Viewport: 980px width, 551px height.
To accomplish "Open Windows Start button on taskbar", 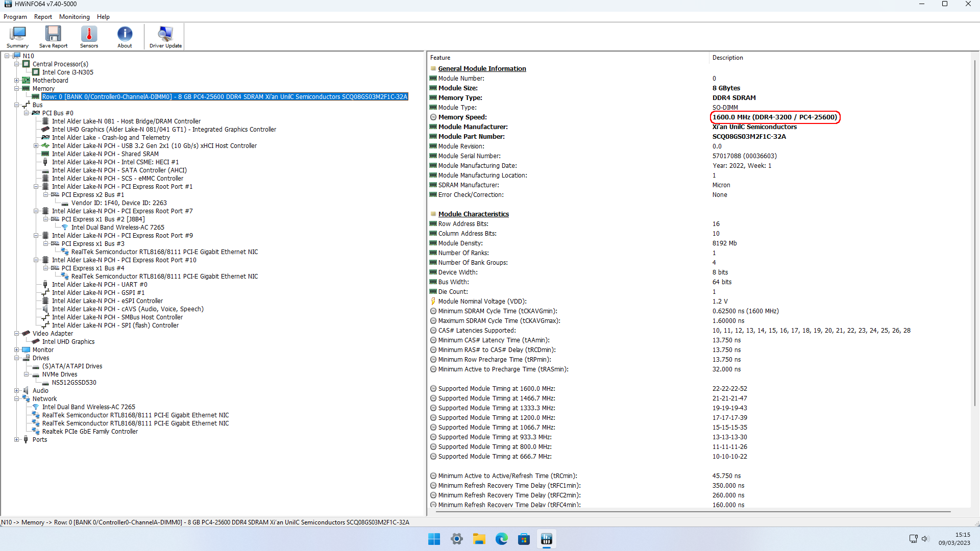I will pyautogui.click(x=434, y=539).
